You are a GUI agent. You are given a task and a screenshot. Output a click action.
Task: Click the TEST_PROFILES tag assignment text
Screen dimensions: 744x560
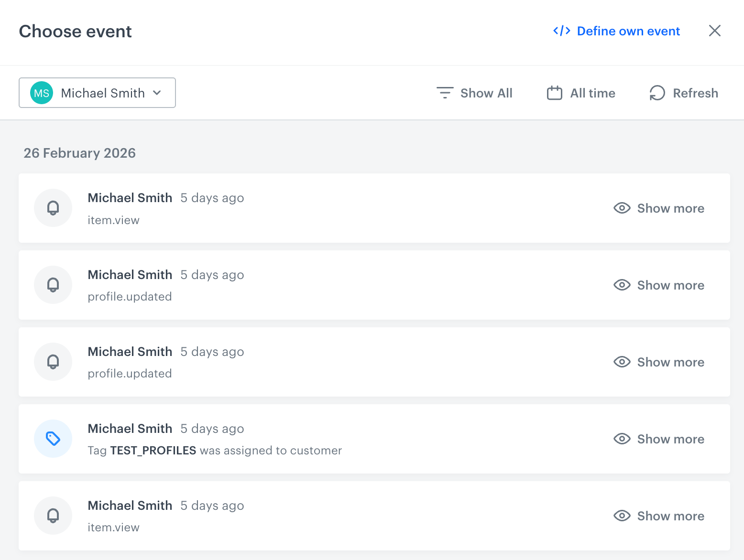214,450
